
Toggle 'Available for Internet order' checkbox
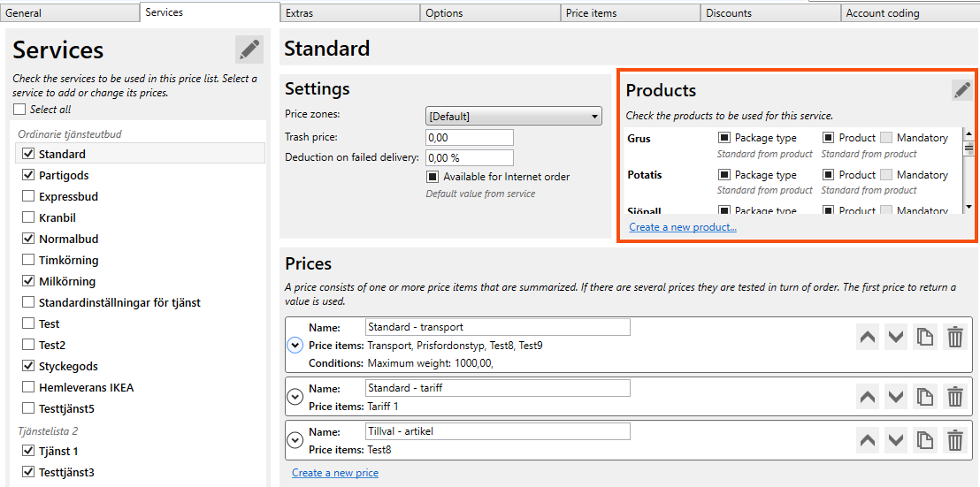coord(433,177)
